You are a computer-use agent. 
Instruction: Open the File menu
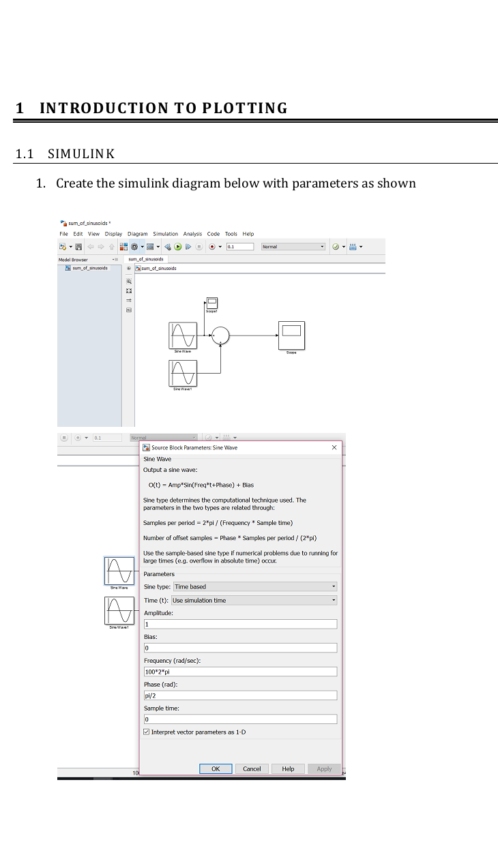[64, 234]
